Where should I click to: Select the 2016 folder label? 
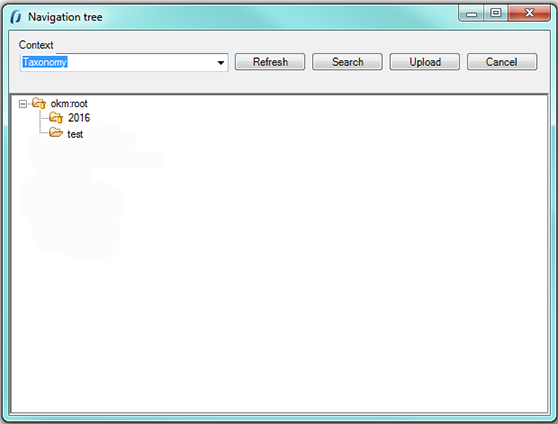(79, 118)
